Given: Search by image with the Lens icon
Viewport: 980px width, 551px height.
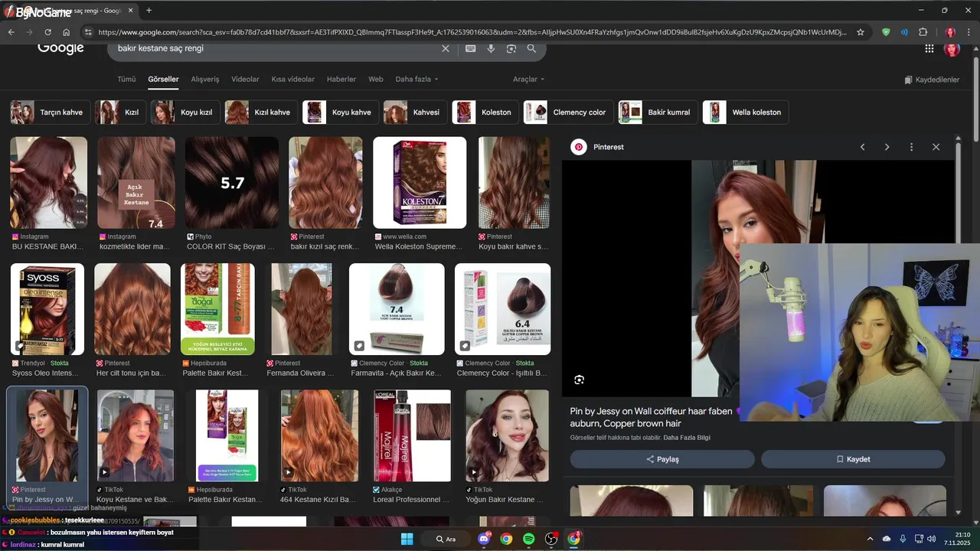Looking at the screenshot, I should pyautogui.click(x=511, y=48).
